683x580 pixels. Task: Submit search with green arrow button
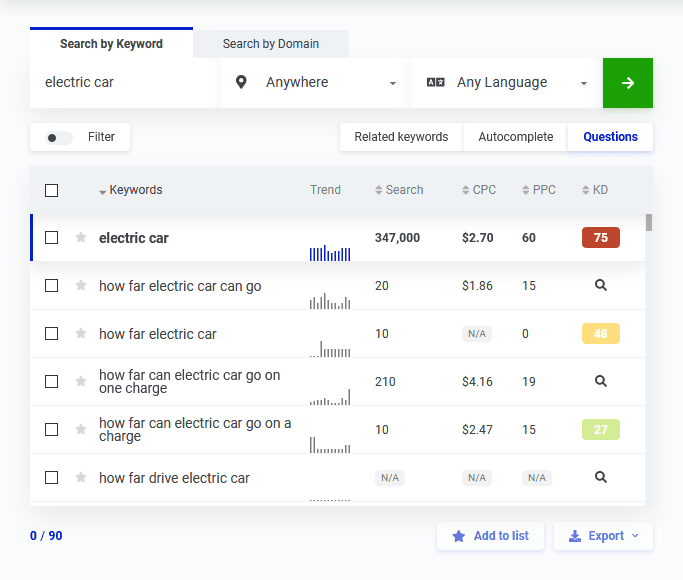(x=628, y=83)
